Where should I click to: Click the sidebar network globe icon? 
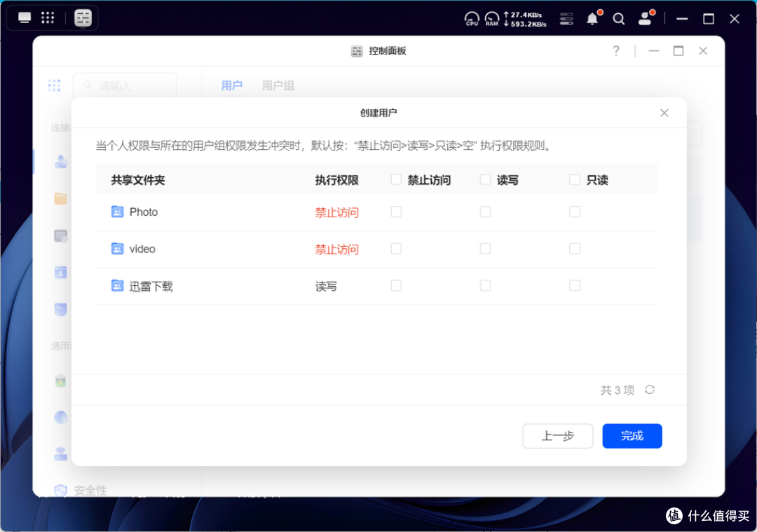point(61,417)
